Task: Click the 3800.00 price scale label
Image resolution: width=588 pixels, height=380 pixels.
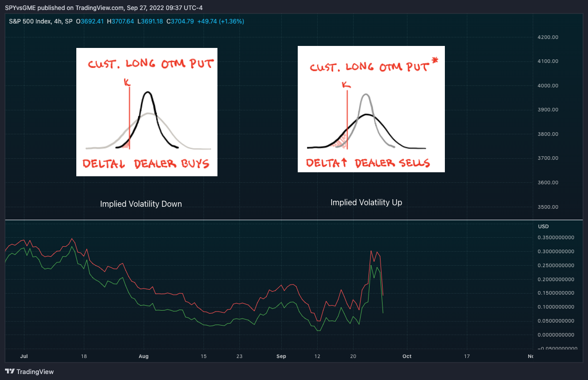Action: [548, 134]
